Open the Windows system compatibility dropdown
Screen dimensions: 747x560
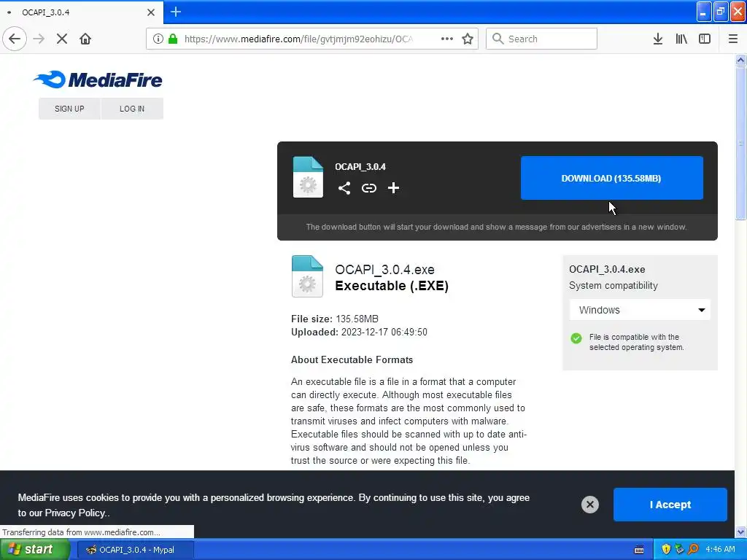640,310
